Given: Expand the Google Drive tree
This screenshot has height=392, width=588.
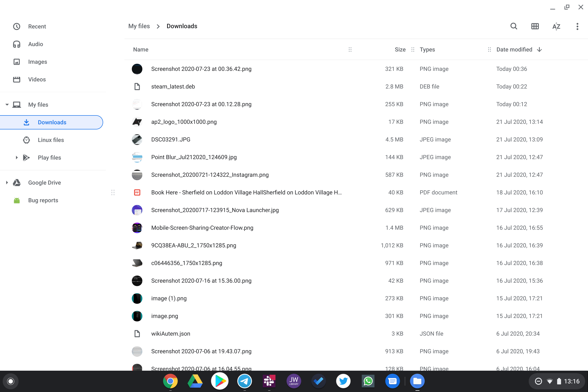Looking at the screenshot, I should tap(7, 182).
